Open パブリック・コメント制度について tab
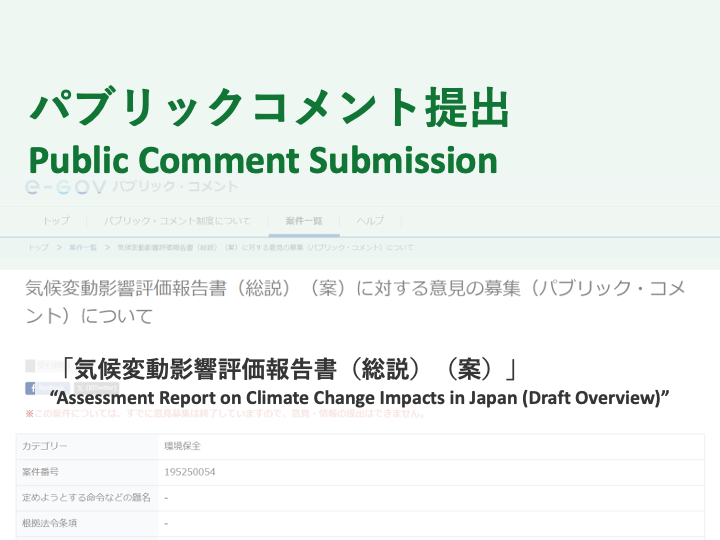This screenshot has height=540, width=720. [177, 221]
